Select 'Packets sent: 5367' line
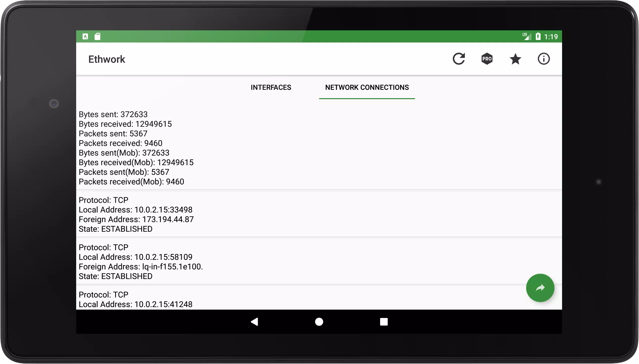 [x=113, y=134]
